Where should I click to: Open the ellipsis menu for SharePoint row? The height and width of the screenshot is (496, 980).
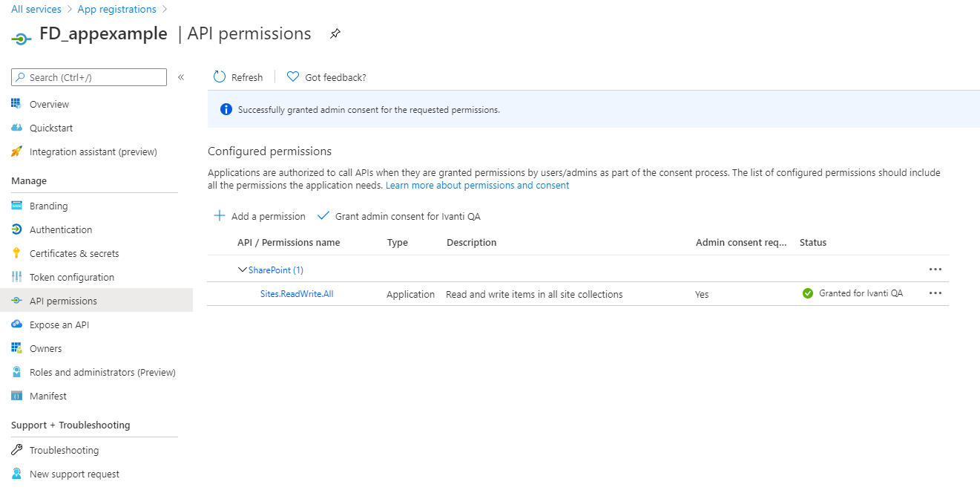(x=935, y=270)
